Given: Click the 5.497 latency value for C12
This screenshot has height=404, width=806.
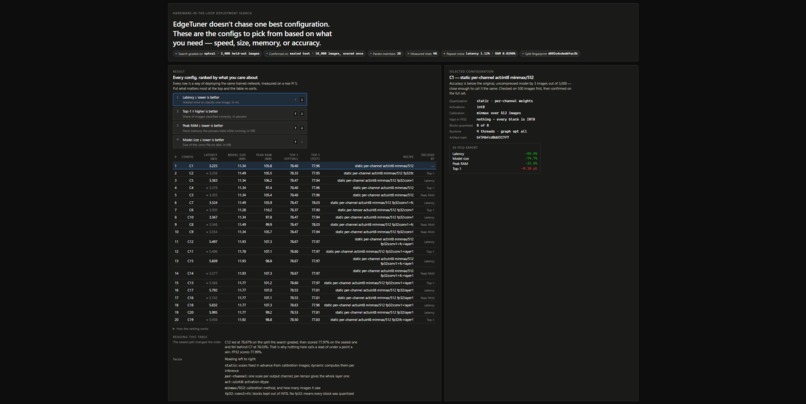Looking at the screenshot, I should (213, 242).
